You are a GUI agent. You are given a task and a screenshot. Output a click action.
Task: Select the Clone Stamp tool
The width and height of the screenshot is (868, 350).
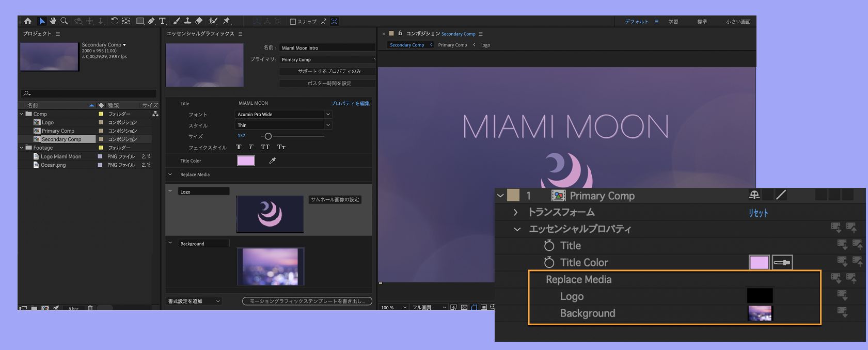coord(187,21)
